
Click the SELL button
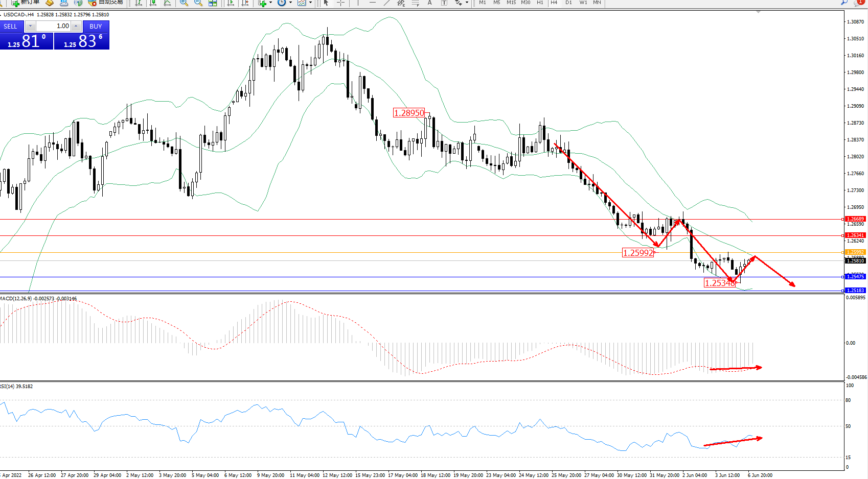coord(11,26)
